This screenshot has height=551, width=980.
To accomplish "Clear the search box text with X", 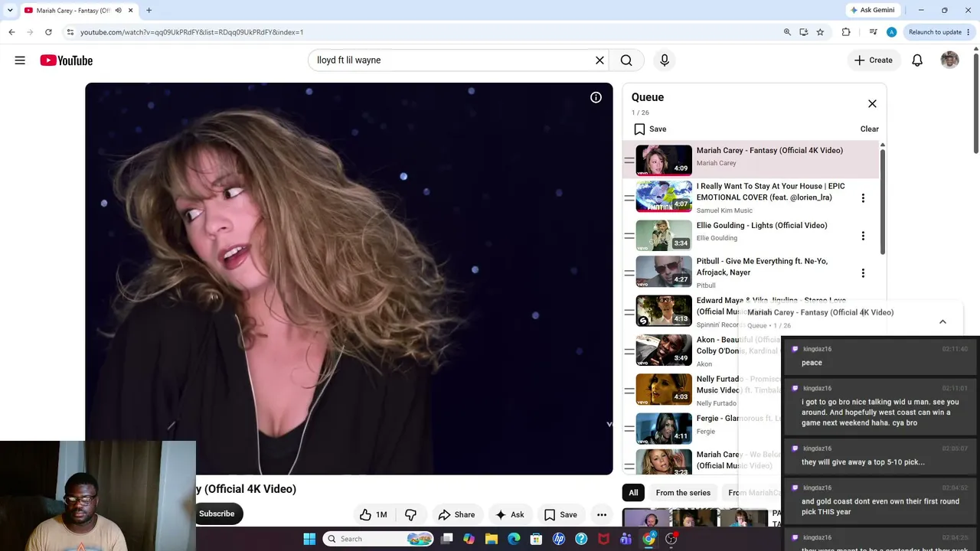I will click(600, 60).
